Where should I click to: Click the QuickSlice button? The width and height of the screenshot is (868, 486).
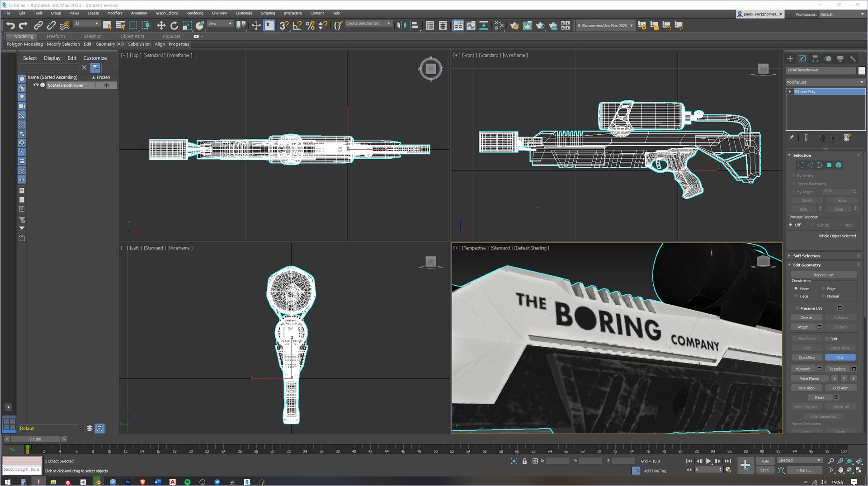coord(807,358)
